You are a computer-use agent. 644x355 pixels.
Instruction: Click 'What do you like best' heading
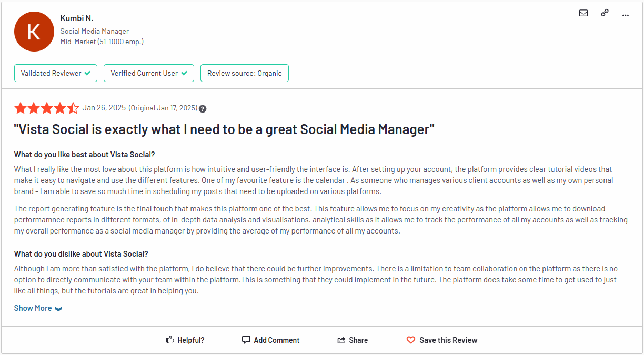84,155
